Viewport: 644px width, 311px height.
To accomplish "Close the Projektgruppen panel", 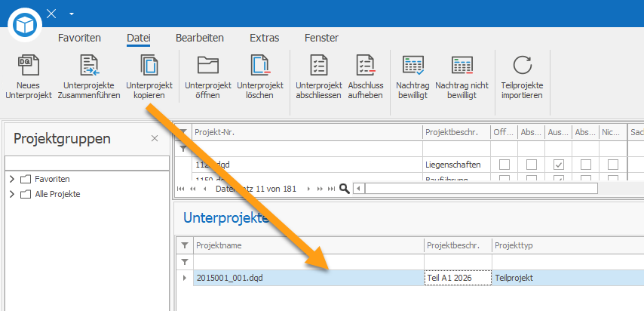I will click(x=155, y=139).
